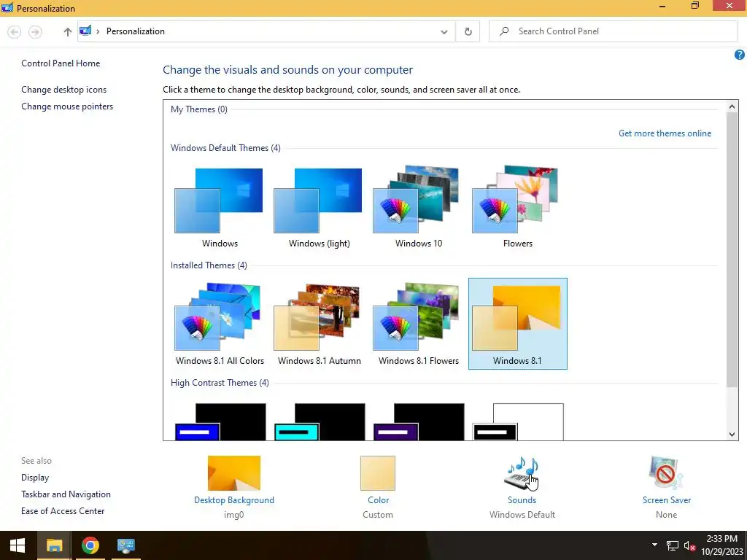747x560 pixels.
Task: Click the Sounds link text
Action: coord(522,500)
